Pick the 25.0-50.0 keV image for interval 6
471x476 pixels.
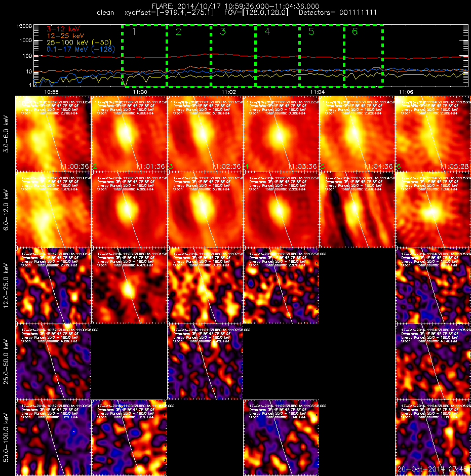tap(433, 362)
